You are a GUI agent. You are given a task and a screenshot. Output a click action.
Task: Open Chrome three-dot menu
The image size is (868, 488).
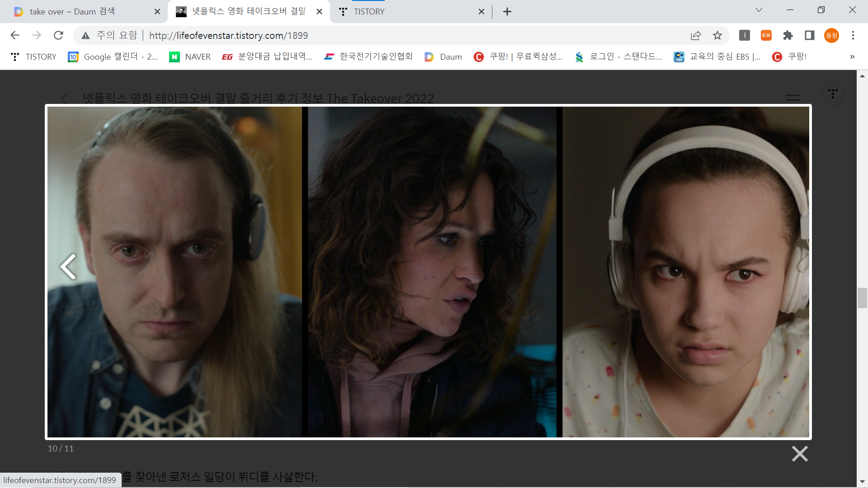tap(853, 35)
